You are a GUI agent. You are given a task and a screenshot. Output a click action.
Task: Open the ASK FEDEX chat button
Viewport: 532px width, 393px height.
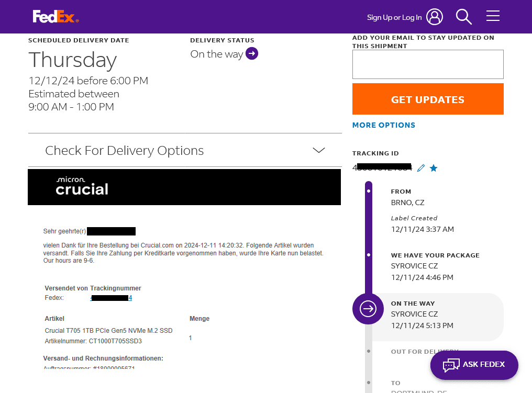[474, 365]
